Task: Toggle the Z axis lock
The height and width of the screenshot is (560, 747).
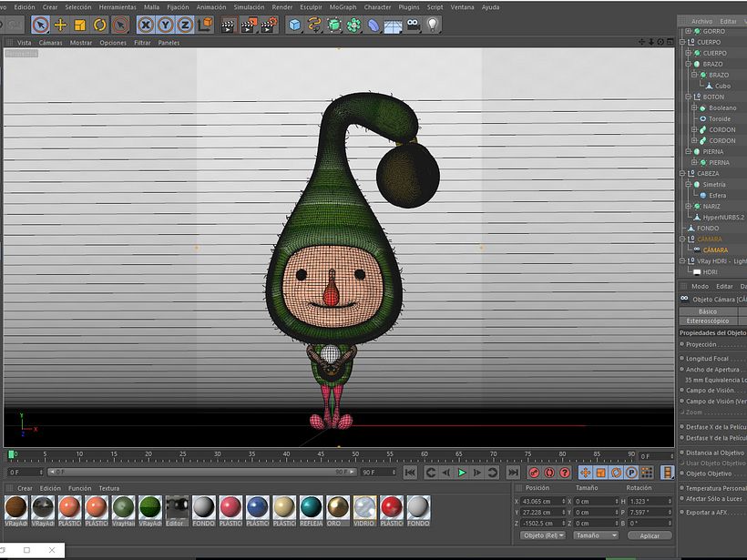Action: tap(185, 25)
